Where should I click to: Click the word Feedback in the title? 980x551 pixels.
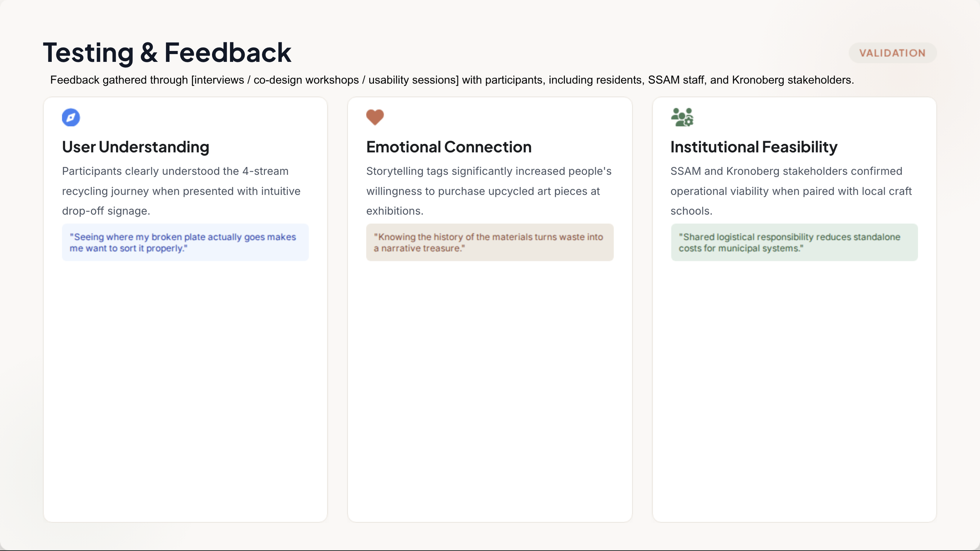[228, 53]
